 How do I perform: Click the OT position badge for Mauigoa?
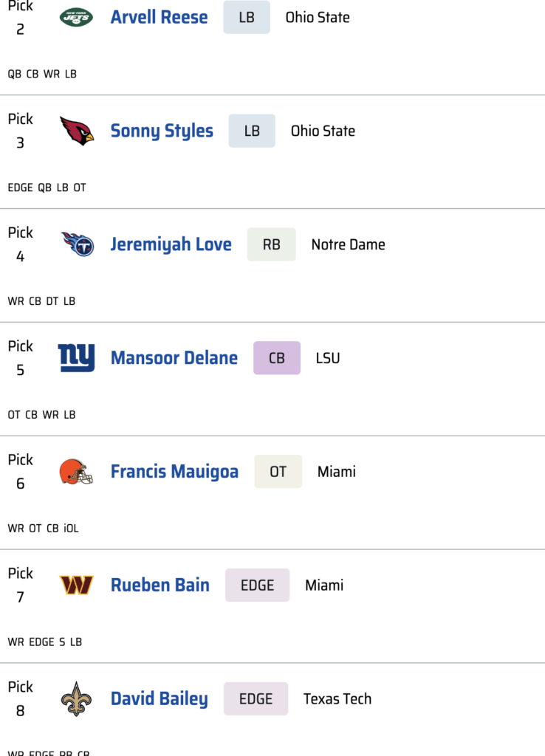click(x=278, y=472)
